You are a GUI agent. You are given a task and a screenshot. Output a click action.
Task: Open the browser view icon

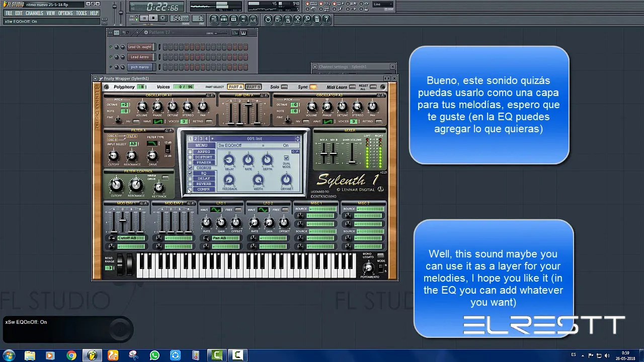coord(243,19)
